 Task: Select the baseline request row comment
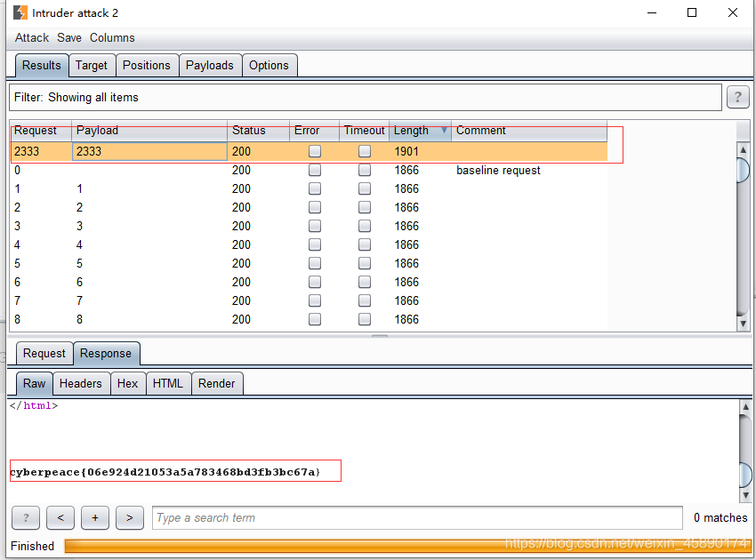click(x=498, y=170)
